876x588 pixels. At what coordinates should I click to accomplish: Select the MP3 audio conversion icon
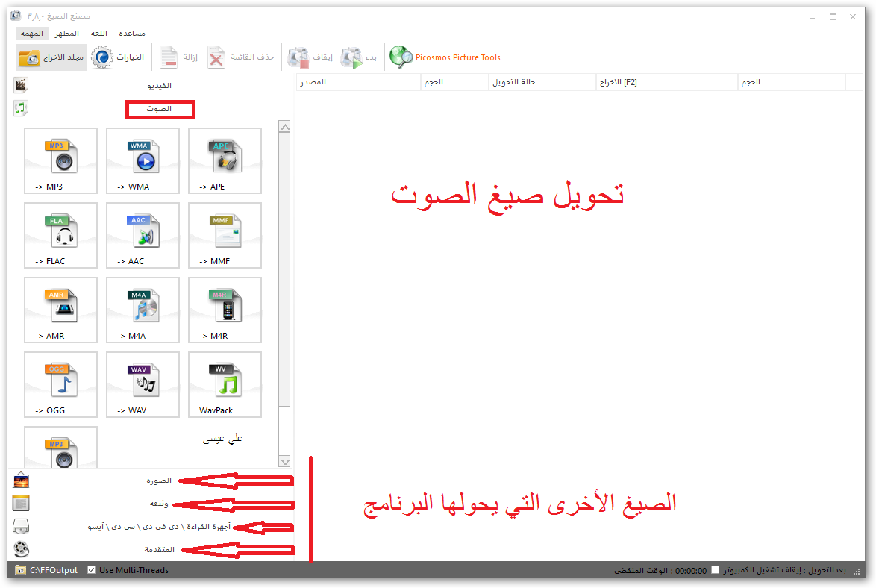(x=60, y=160)
